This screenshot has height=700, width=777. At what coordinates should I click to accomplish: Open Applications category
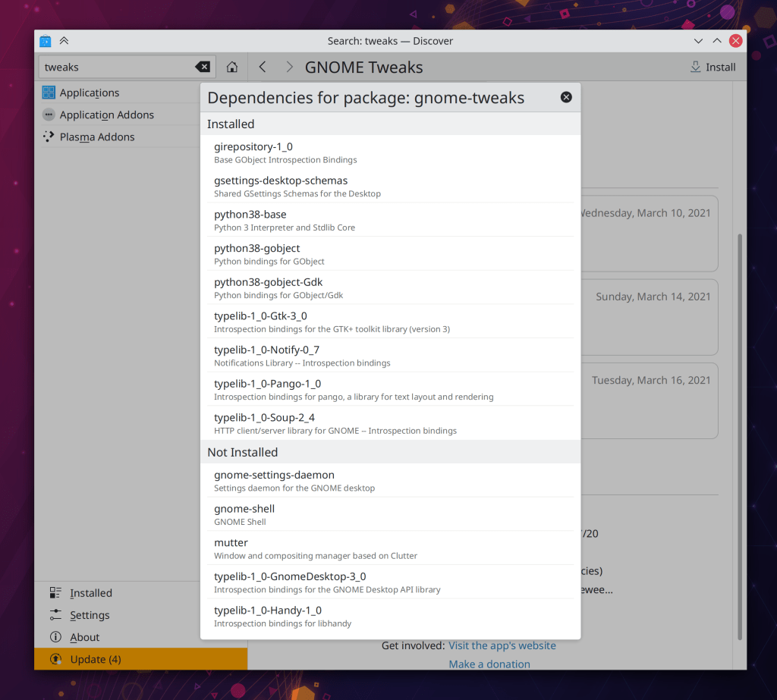pyautogui.click(x=90, y=93)
